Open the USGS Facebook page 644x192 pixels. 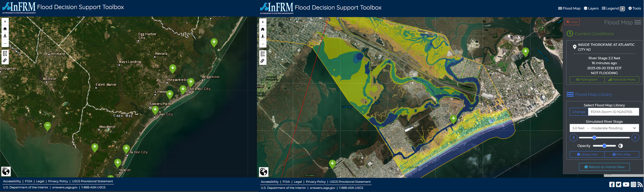[x=612, y=184]
